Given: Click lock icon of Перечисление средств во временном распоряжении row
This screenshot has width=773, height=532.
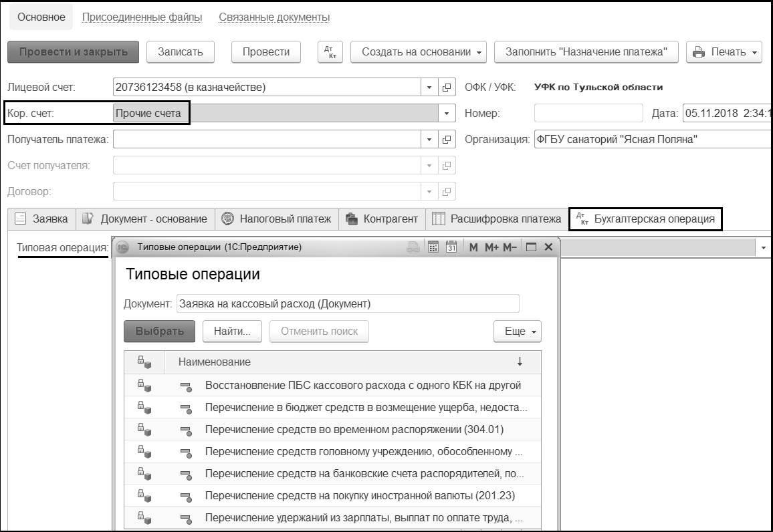Looking at the screenshot, I should pyautogui.click(x=144, y=430).
